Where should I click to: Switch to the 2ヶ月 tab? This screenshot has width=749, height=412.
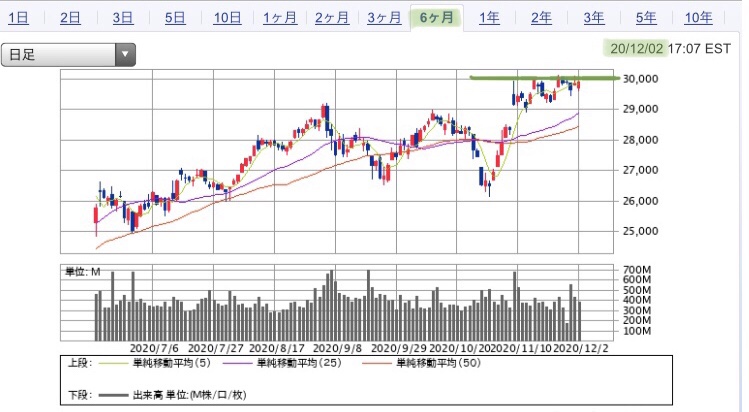point(332,18)
